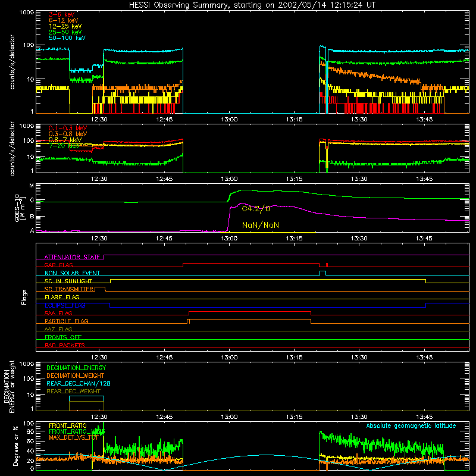Click the Flags axis title

[x=24, y=297]
